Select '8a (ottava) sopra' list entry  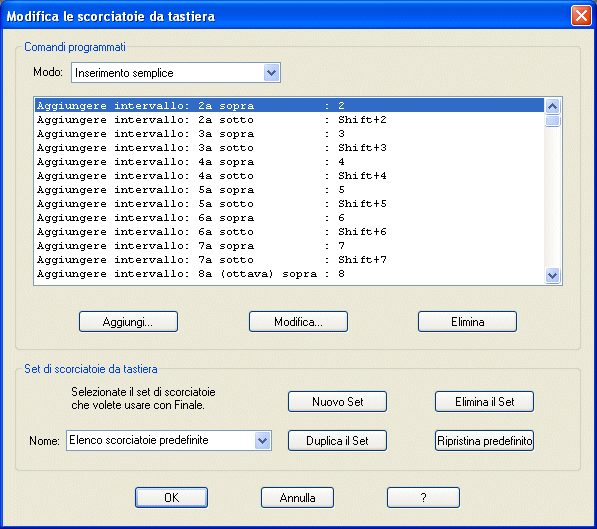[x=289, y=274]
